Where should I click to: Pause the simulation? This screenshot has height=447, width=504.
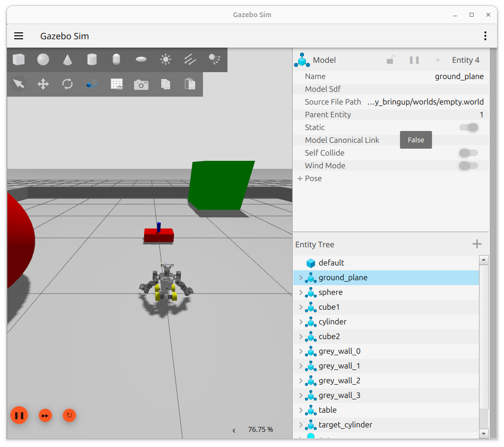[19, 416]
